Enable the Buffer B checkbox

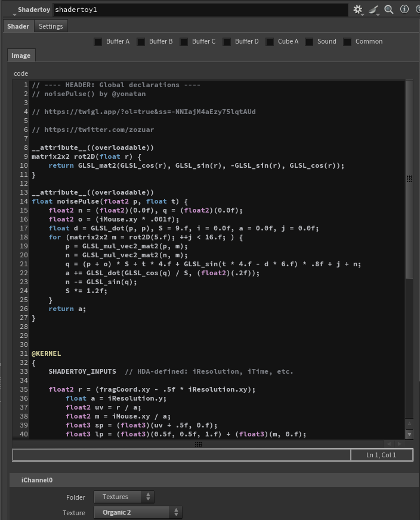point(141,42)
